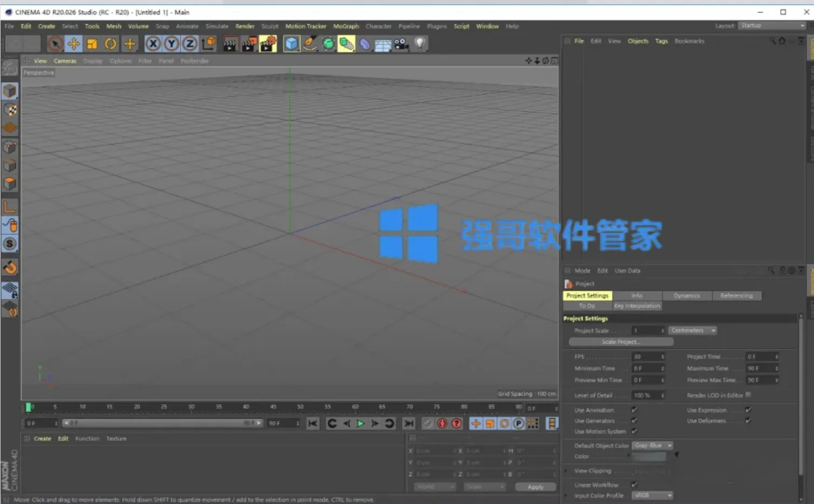This screenshot has width=814, height=504.
Task: Add a Camera object
Action: [x=401, y=44]
